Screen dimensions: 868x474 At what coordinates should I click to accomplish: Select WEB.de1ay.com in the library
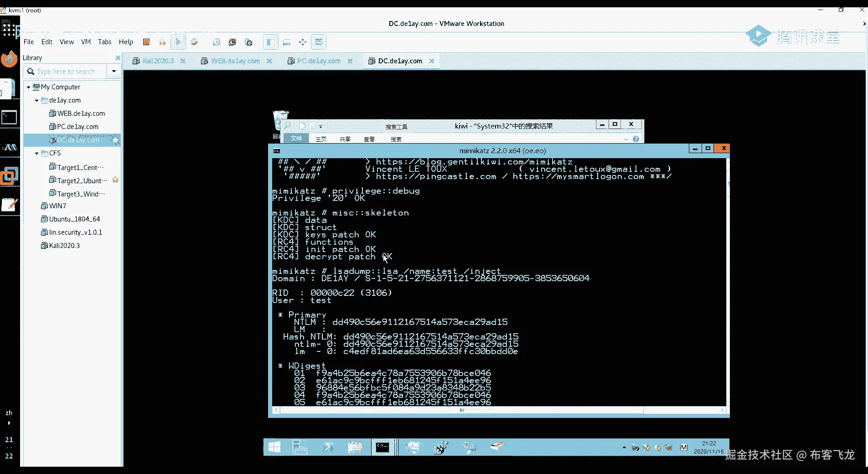(77, 113)
